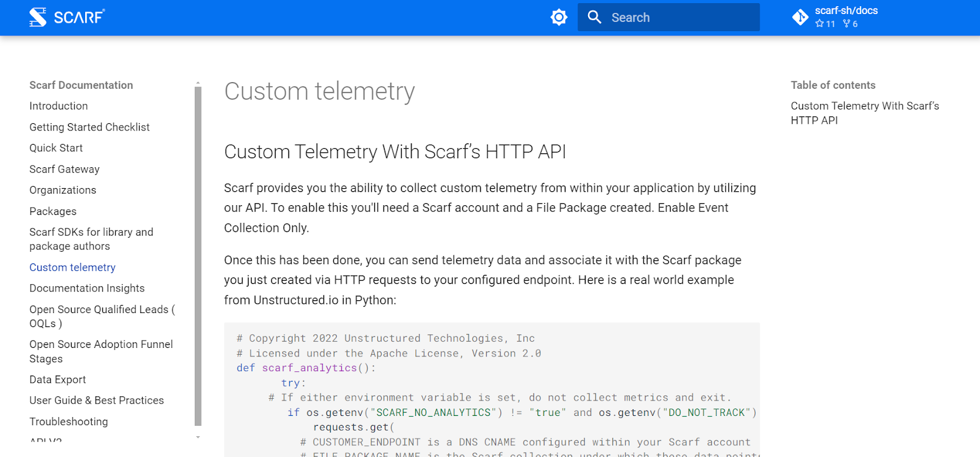Click the Scarf logo in header
This screenshot has width=980, height=457.
67,17
